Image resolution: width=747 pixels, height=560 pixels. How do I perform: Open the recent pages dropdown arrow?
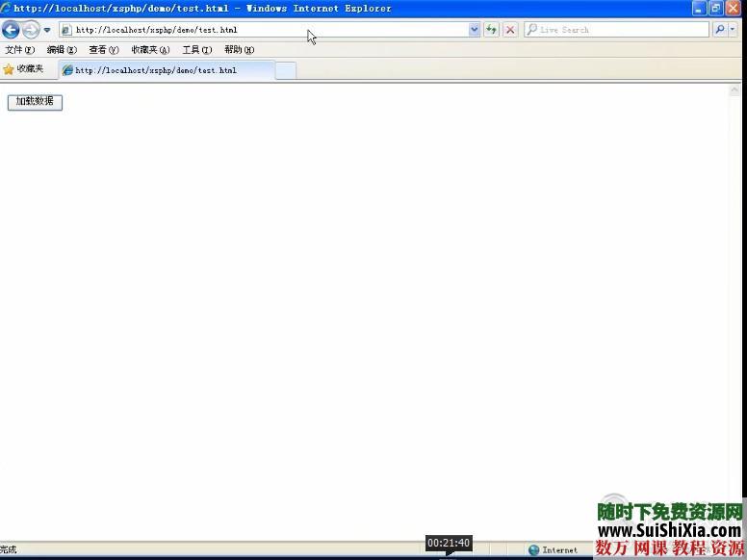coord(47,30)
